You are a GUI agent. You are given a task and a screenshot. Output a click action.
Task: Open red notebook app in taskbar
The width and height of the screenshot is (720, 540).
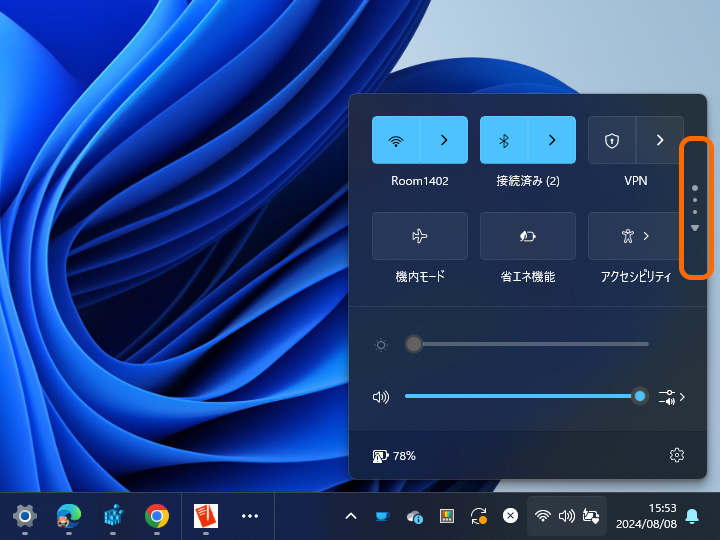click(x=206, y=516)
